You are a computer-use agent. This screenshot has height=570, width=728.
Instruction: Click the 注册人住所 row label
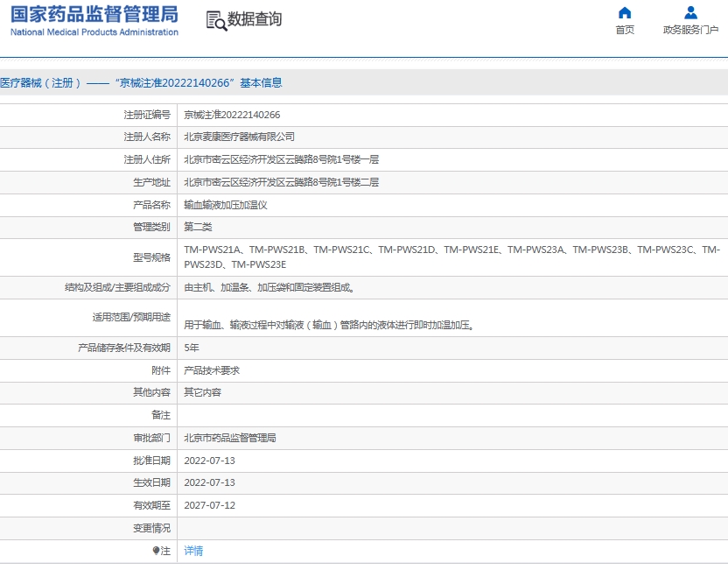(x=147, y=159)
